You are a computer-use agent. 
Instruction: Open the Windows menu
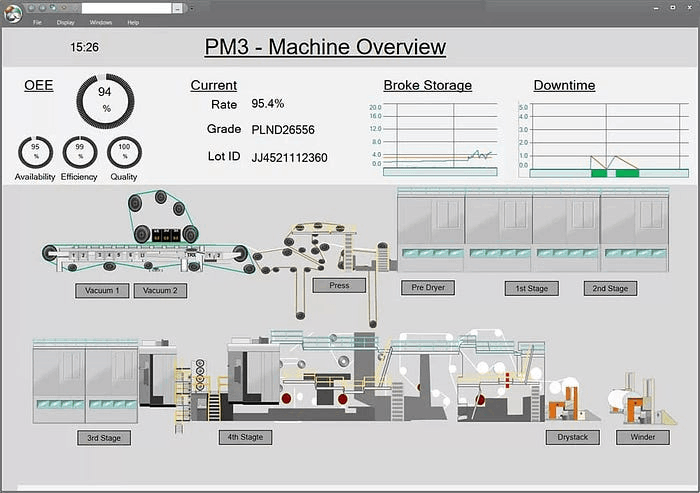[101, 21]
